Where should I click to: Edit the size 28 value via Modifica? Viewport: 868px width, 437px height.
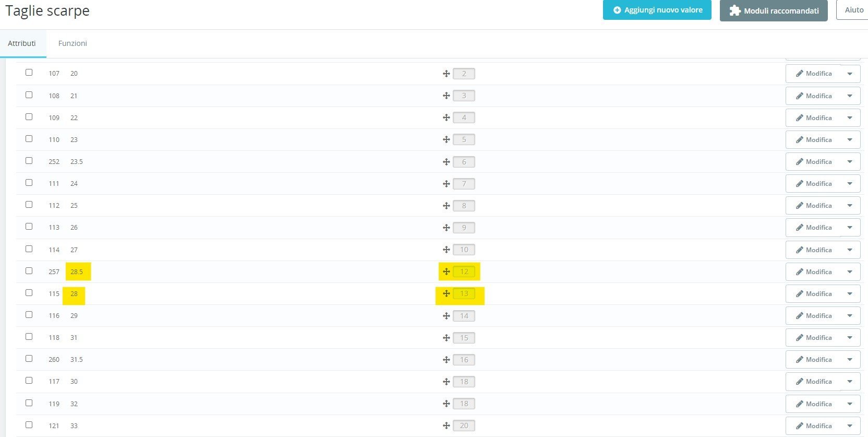[813, 293]
